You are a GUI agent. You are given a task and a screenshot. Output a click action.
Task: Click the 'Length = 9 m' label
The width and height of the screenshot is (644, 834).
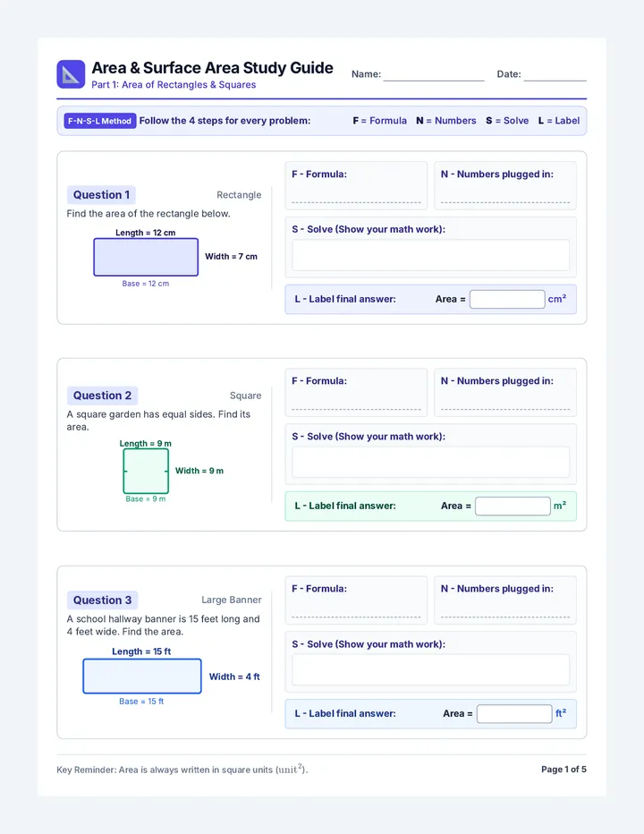click(x=145, y=443)
